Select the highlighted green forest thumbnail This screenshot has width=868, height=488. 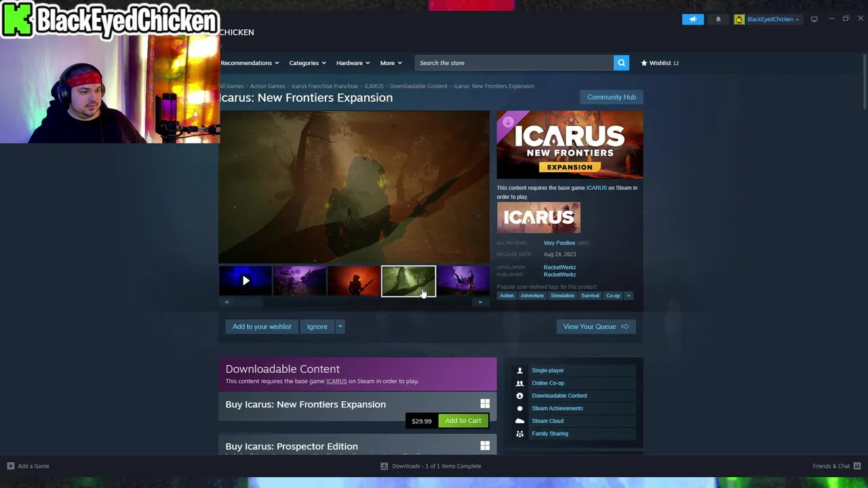coord(408,281)
